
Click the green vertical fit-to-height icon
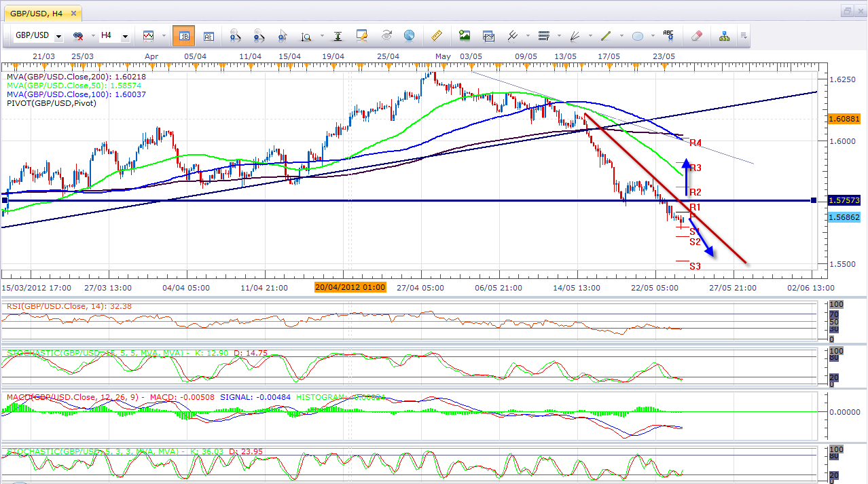[x=338, y=35]
